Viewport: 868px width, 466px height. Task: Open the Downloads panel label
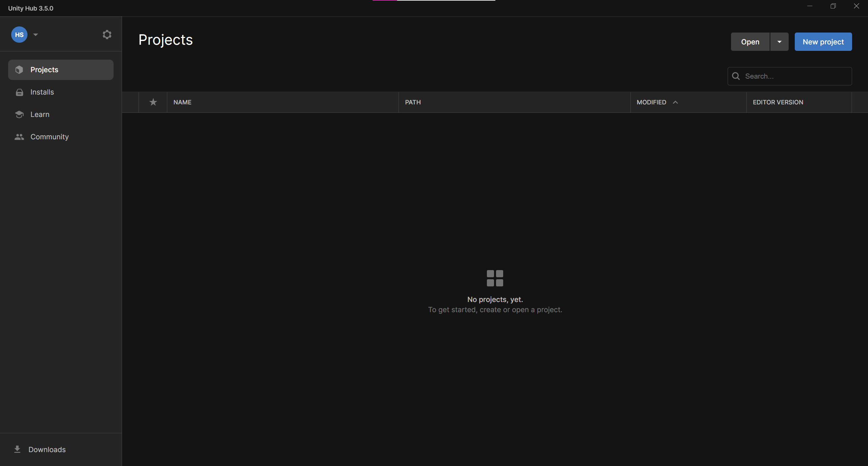pos(47,449)
